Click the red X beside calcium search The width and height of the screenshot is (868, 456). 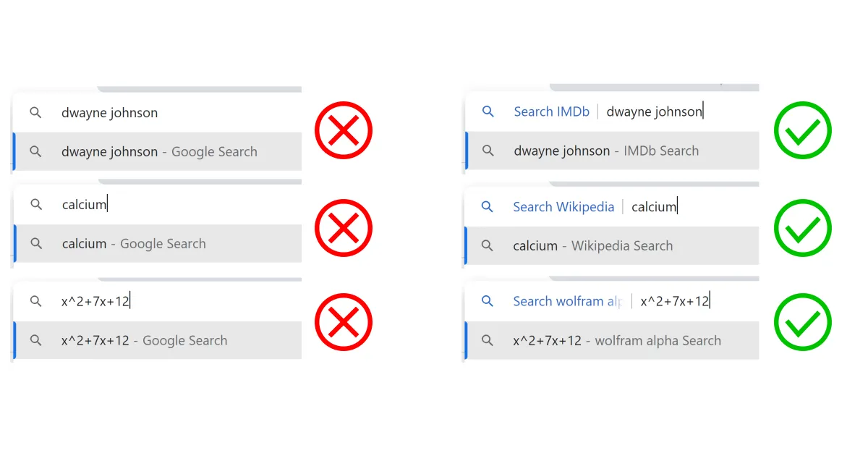pos(344,228)
